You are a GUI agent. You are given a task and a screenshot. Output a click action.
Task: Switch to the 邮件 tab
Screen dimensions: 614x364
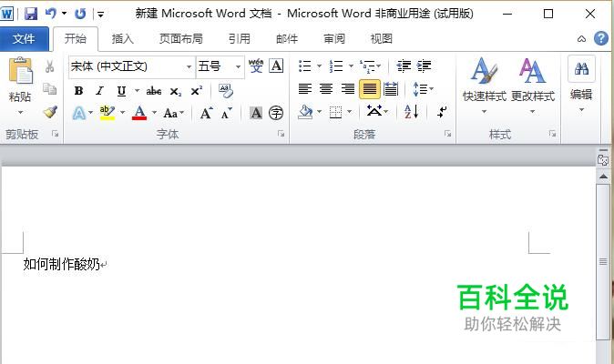click(x=287, y=39)
